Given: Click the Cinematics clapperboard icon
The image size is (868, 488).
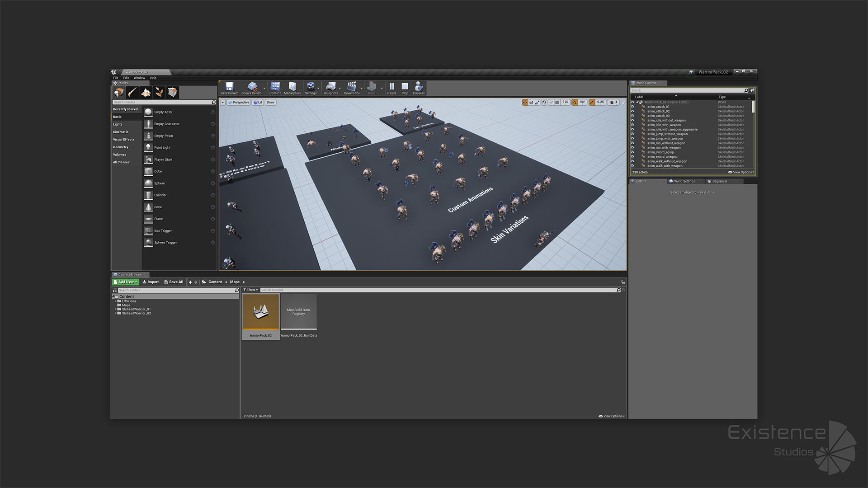Looking at the screenshot, I should 351,87.
